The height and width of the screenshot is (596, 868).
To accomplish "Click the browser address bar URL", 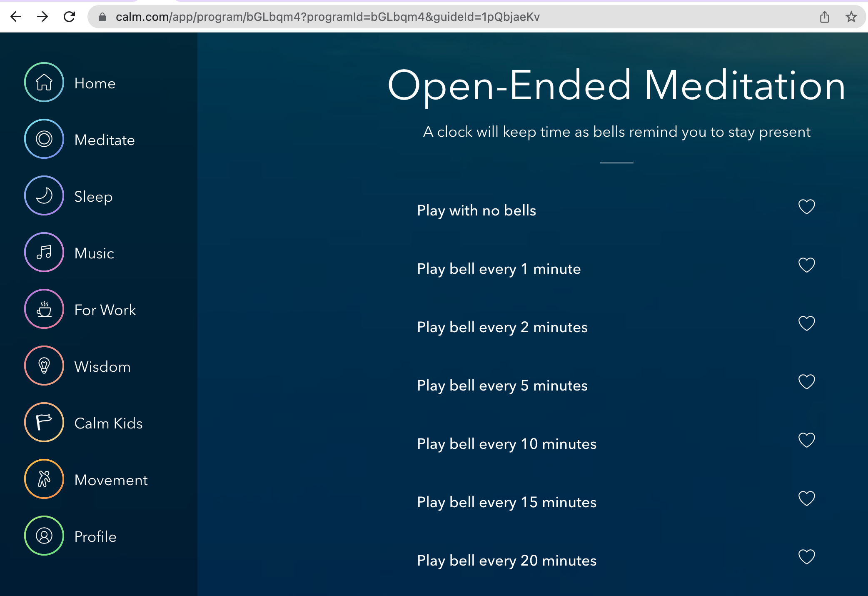I will (x=327, y=17).
